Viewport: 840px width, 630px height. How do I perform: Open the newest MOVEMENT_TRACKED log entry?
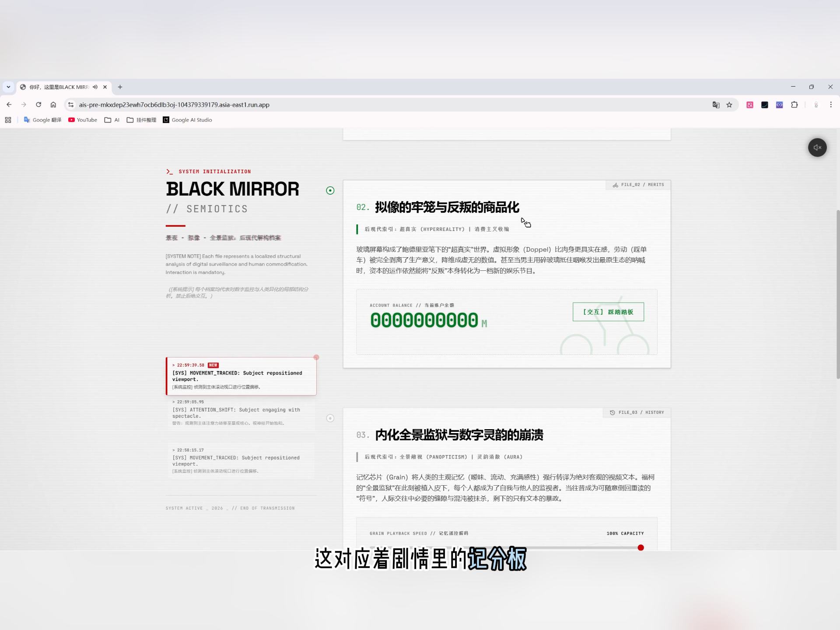(x=241, y=376)
